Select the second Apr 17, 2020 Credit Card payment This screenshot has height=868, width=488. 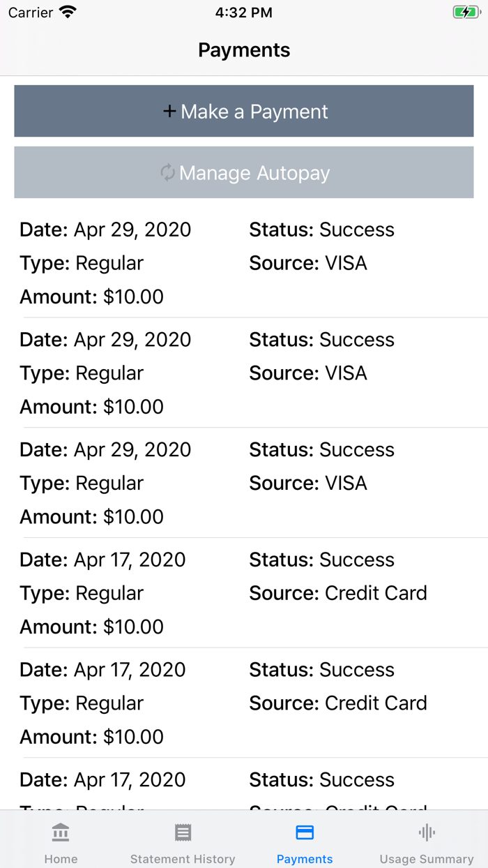244,703
